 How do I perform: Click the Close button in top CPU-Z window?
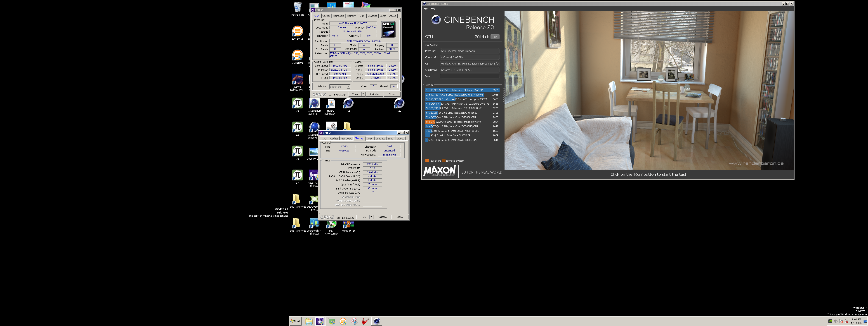click(392, 94)
